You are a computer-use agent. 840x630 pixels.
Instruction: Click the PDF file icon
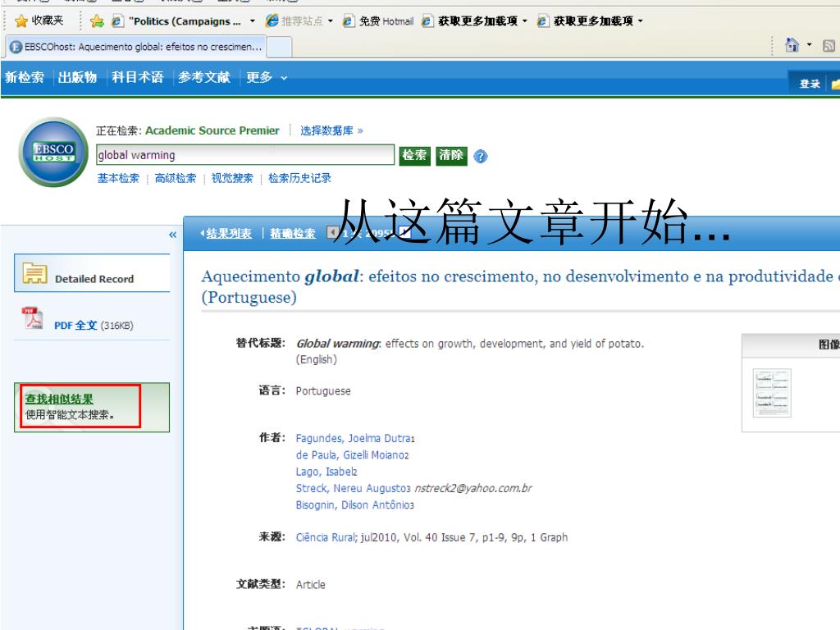32,317
